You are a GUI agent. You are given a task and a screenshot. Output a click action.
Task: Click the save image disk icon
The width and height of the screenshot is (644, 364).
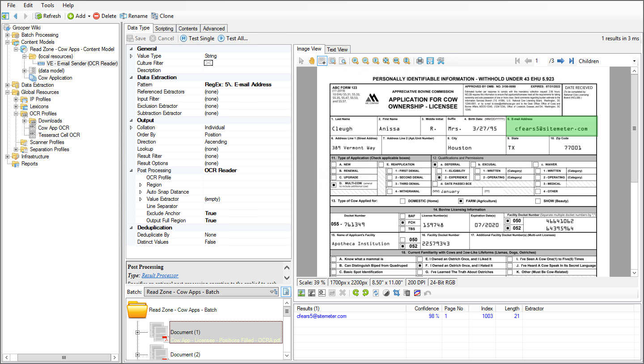click(x=430, y=61)
